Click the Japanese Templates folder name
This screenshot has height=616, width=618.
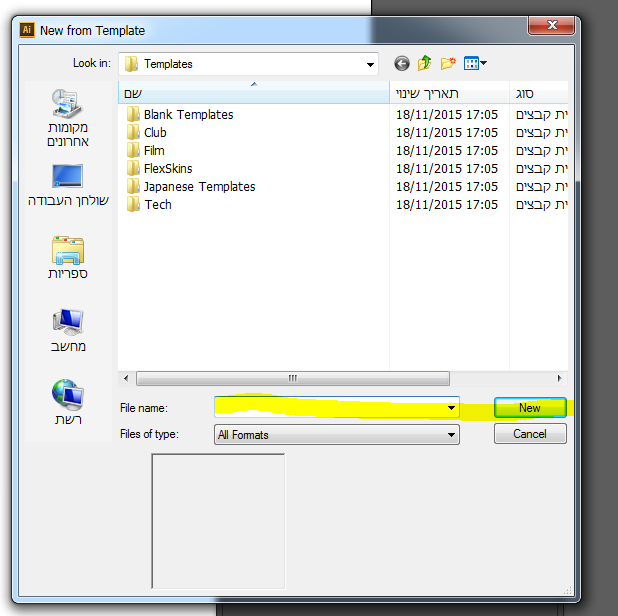pos(199,186)
